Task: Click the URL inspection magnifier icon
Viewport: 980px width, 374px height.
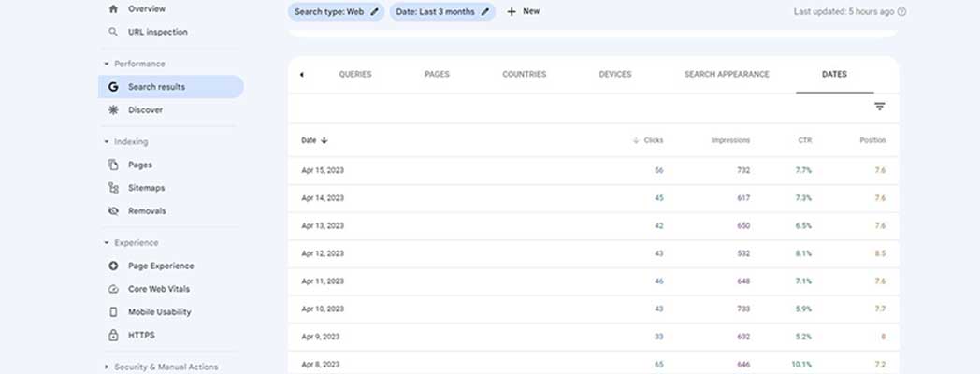Action: coord(113,32)
